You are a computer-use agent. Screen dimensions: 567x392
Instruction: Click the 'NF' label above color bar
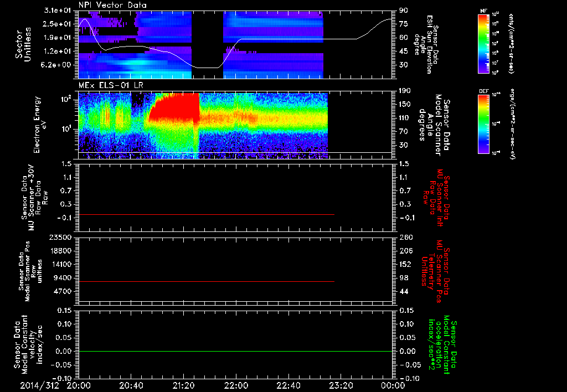pyautogui.click(x=484, y=11)
